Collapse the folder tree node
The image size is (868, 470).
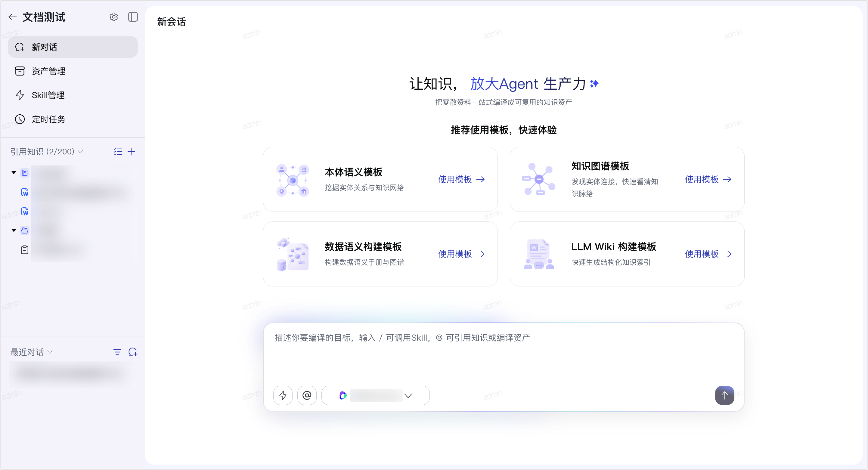(14, 230)
